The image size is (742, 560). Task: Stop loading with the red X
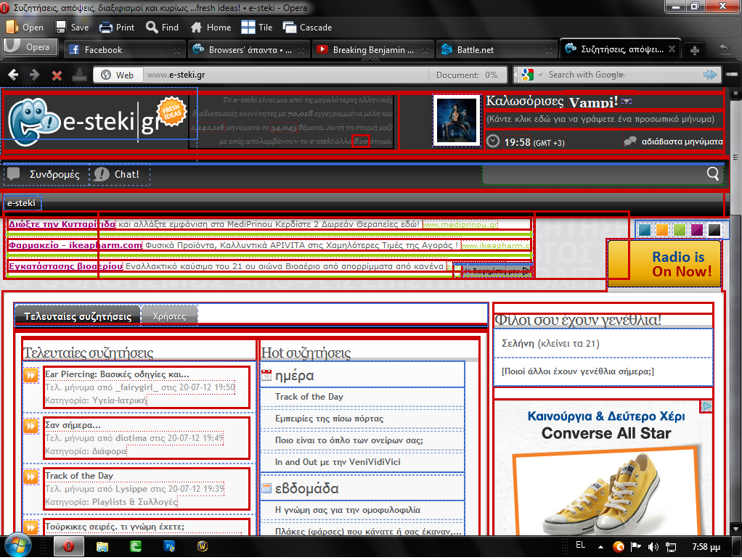pyautogui.click(x=57, y=75)
